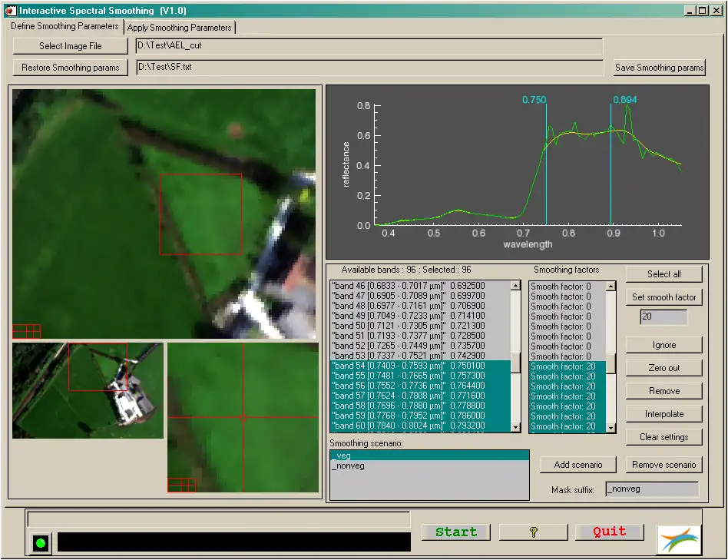The image size is (728, 560).
Task: Click the Zero out button
Action: point(664,368)
